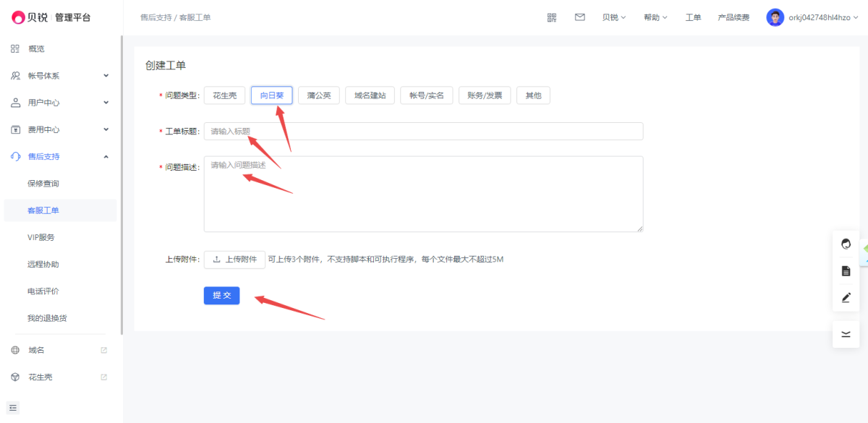Select 花生壳 problem type
Image resolution: width=868 pixels, height=423 pixels.
point(225,95)
